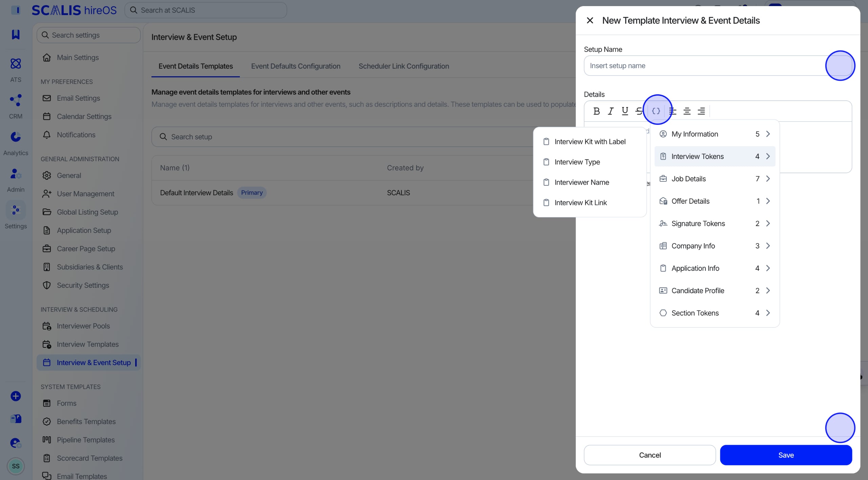
Task: Open Career Page Setup
Action: click(x=88, y=248)
